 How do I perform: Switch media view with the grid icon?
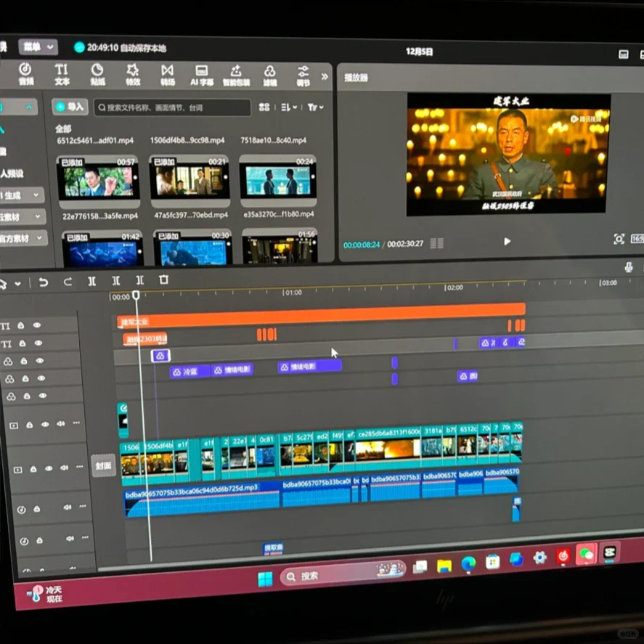[x=264, y=107]
